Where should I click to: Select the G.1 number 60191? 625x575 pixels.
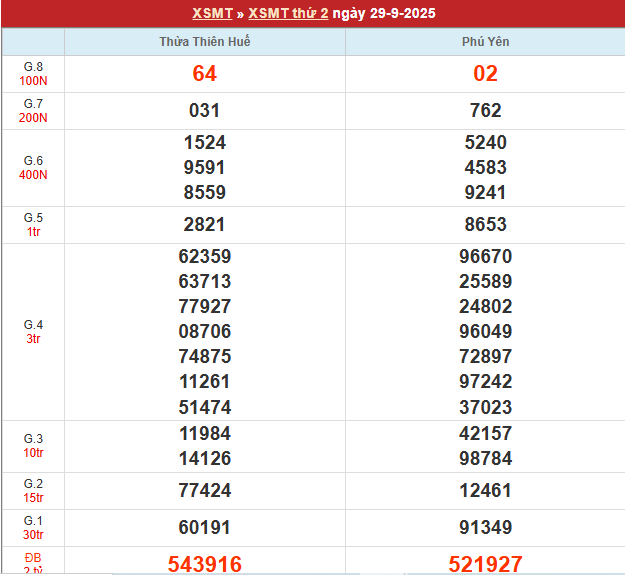click(x=205, y=528)
